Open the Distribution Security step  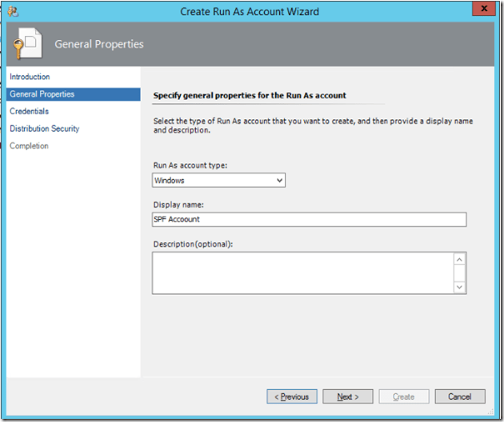[x=44, y=129]
